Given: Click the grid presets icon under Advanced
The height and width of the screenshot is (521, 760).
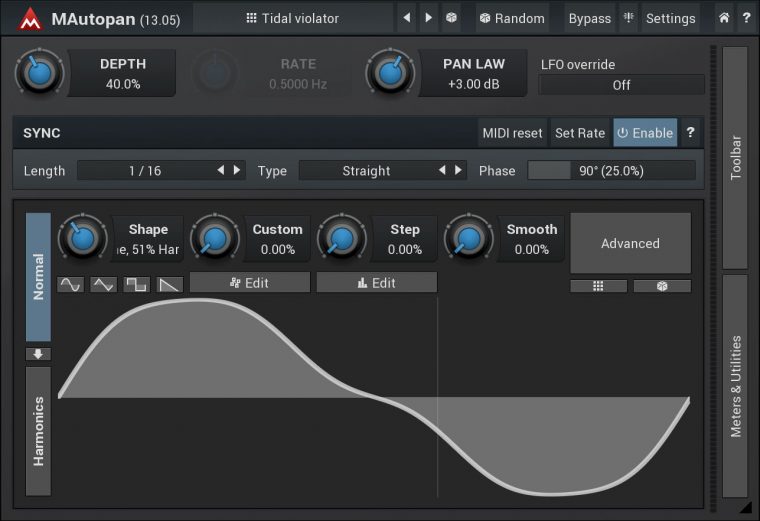Looking at the screenshot, I should 598,286.
